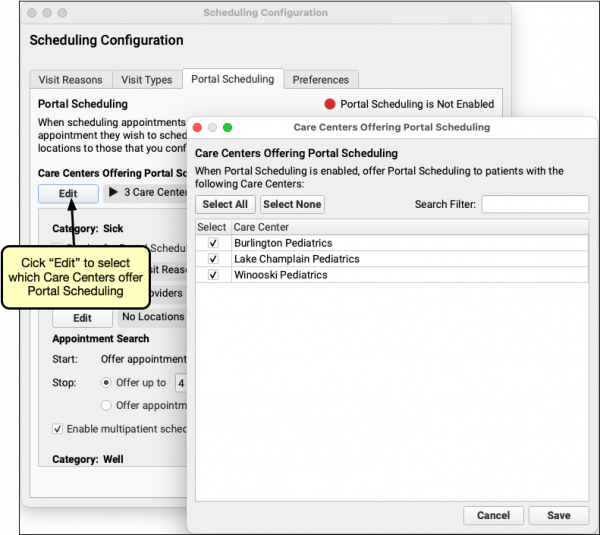600x535 pixels.
Task: Open the Visit Types tab
Action: [146, 80]
